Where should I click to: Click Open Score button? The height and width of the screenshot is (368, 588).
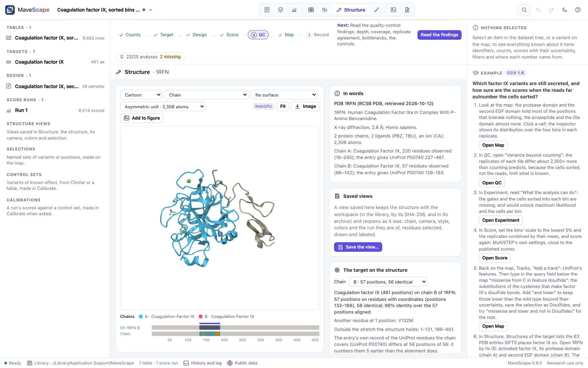(x=495, y=258)
